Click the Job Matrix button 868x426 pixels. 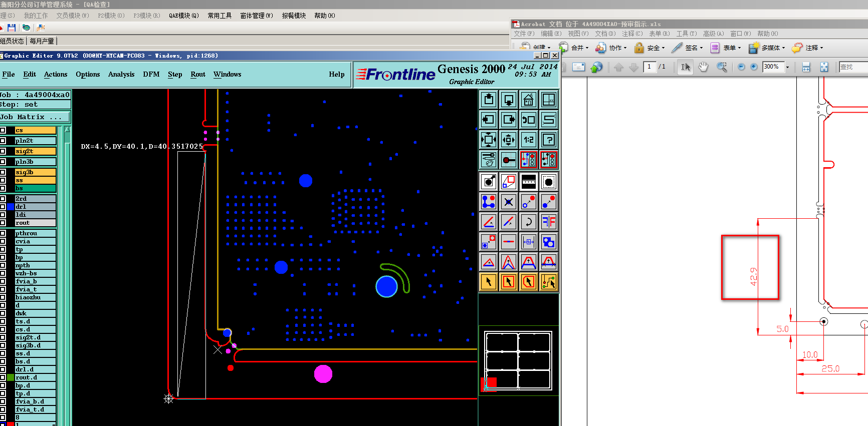(x=35, y=117)
